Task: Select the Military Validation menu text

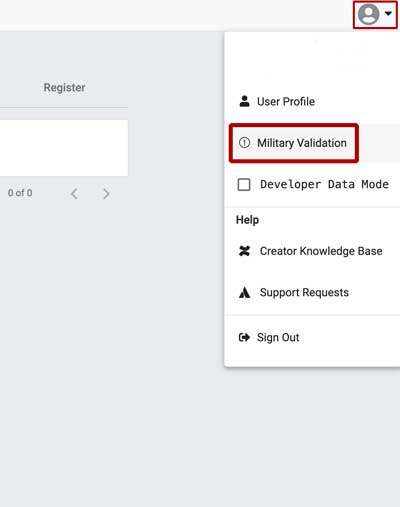Action: click(302, 143)
